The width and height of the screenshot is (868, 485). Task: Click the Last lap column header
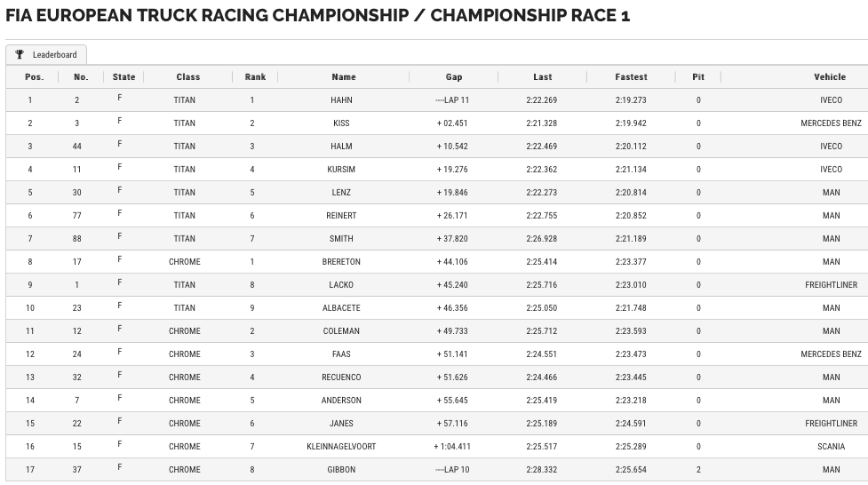tap(543, 77)
